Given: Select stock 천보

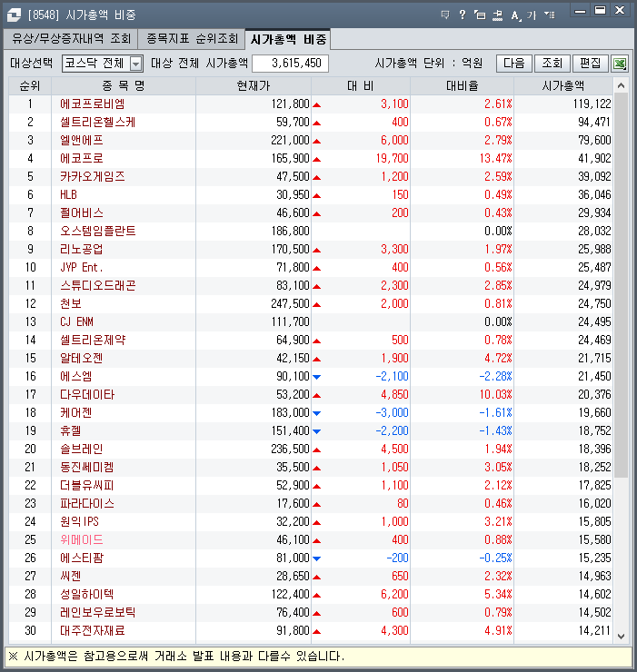Looking at the screenshot, I should (x=71, y=304).
